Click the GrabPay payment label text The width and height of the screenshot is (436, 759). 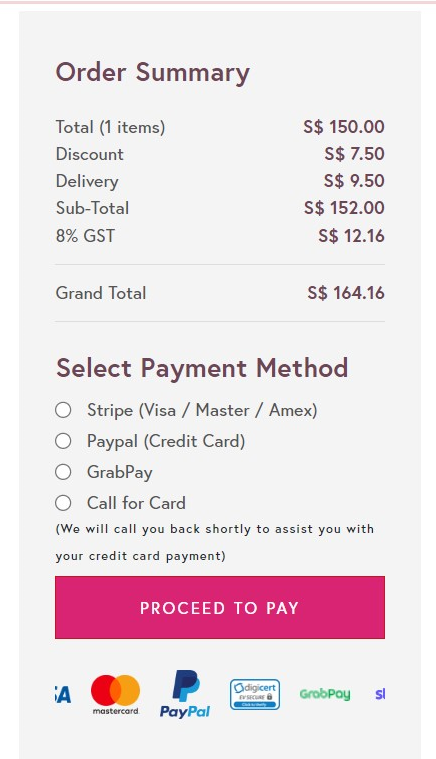(x=120, y=472)
